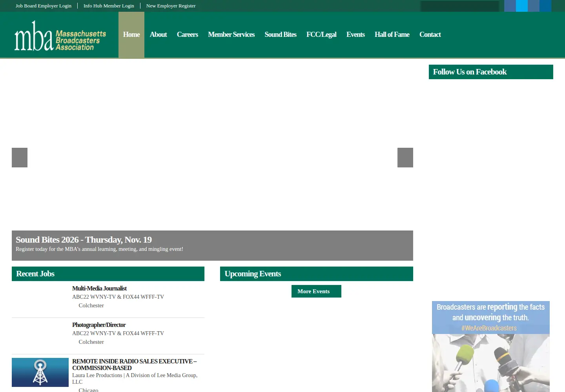Image resolution: width=565 pixels, height=392 pixels.
Task: Click the radio tower thumbnail beside Remote Inside Radio Sales
Action: pyautogui.click(x=40, y=372)
